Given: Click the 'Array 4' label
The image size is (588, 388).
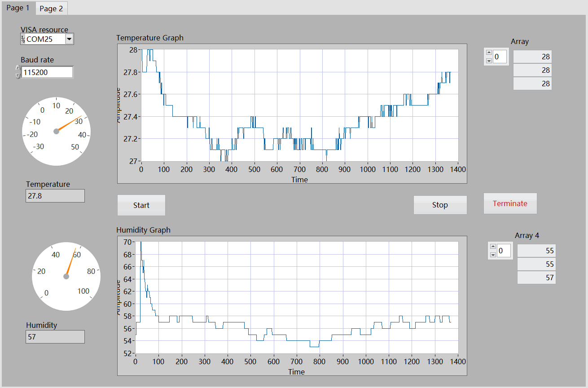Looking at the screenshot, I should pyautogui.click(x=527, y=235).
